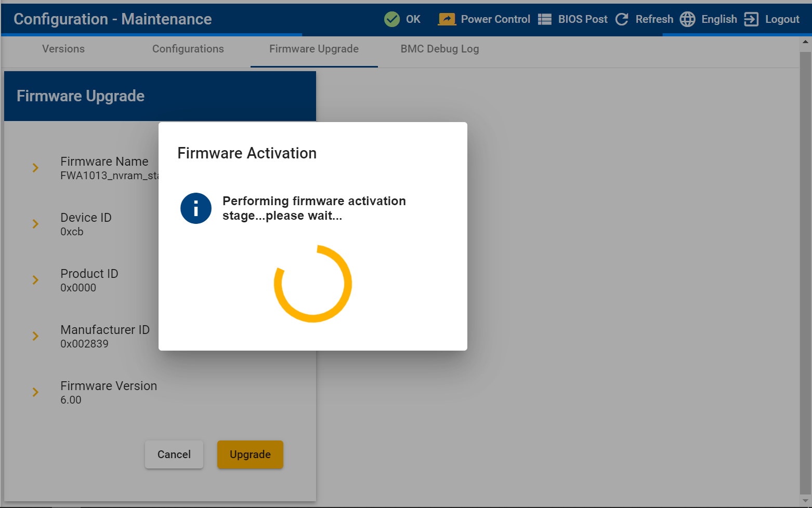Go to the BMC Debug Log tab

point(439,49)
